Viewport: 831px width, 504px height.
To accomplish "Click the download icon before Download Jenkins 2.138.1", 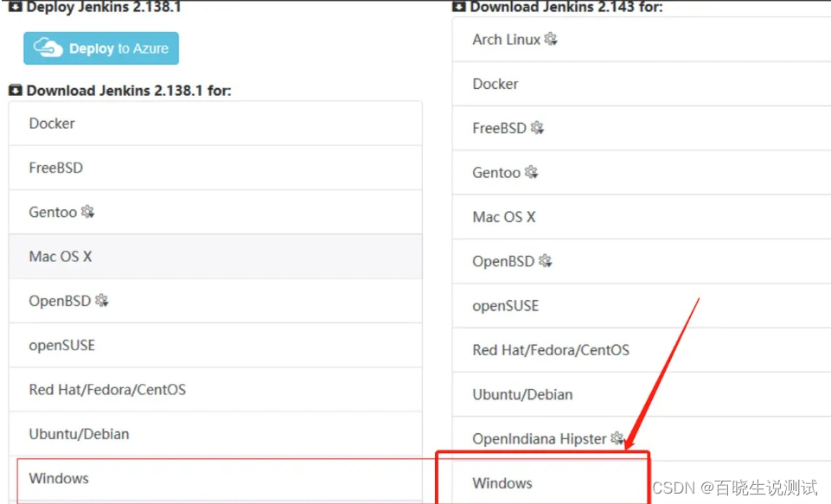I will tap(16, 90).
